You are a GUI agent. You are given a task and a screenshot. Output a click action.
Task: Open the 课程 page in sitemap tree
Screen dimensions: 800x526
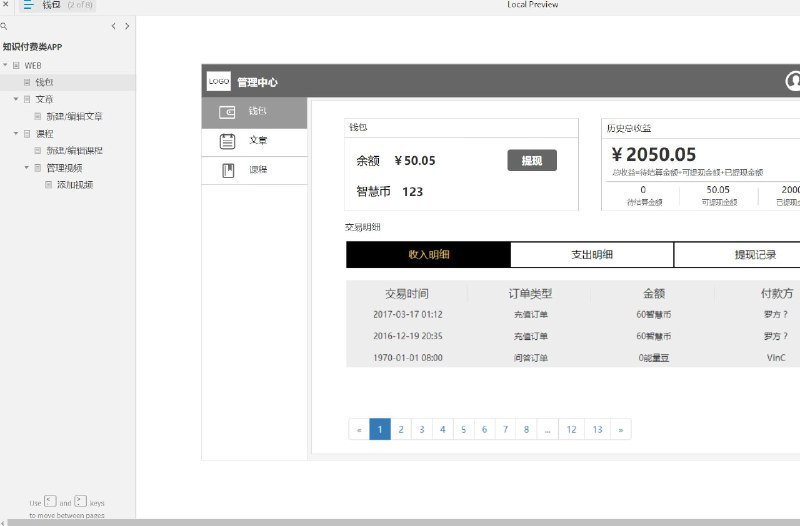(44, 134)
